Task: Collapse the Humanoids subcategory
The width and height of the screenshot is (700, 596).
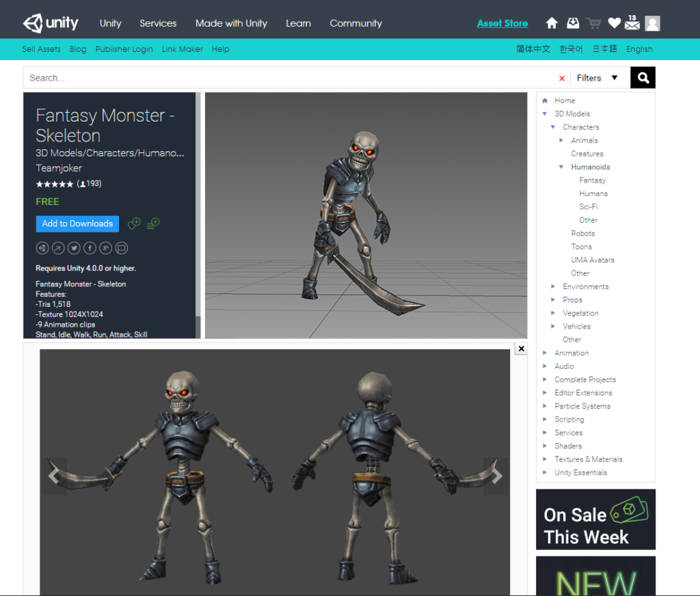Action: coord(561,167)
